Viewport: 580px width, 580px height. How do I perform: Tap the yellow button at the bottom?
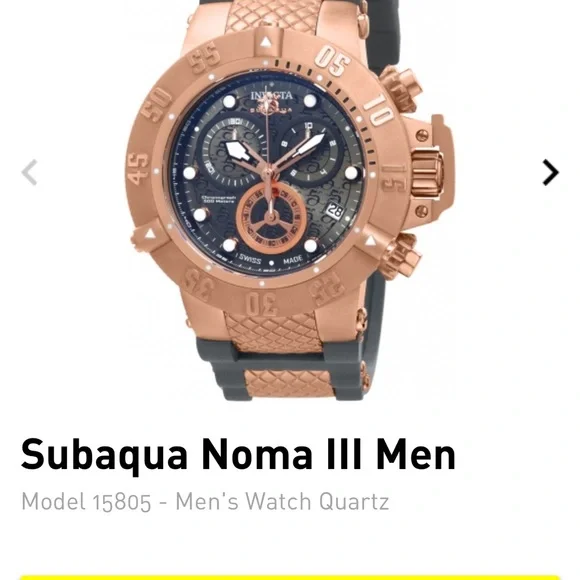(290, 577)
